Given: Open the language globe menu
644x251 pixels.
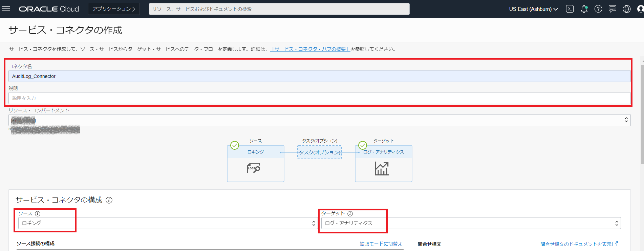Looking at the screenshot, I should [x=627, y=9].
